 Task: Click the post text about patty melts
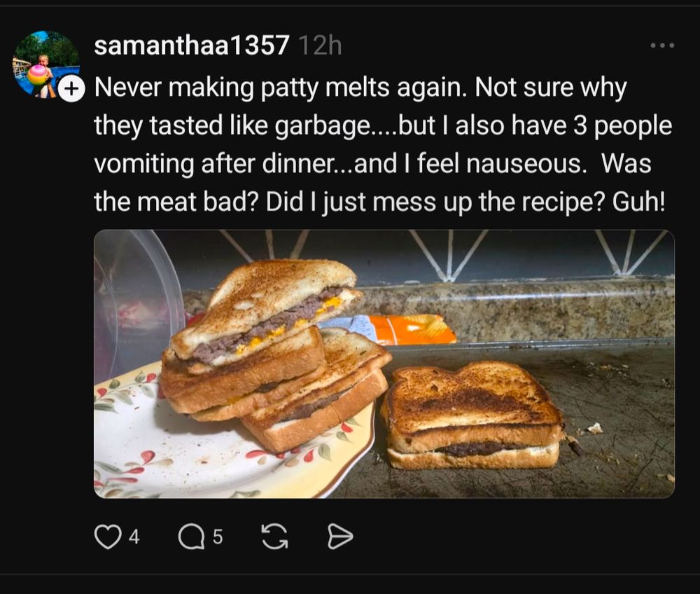(x=383, y=144)
